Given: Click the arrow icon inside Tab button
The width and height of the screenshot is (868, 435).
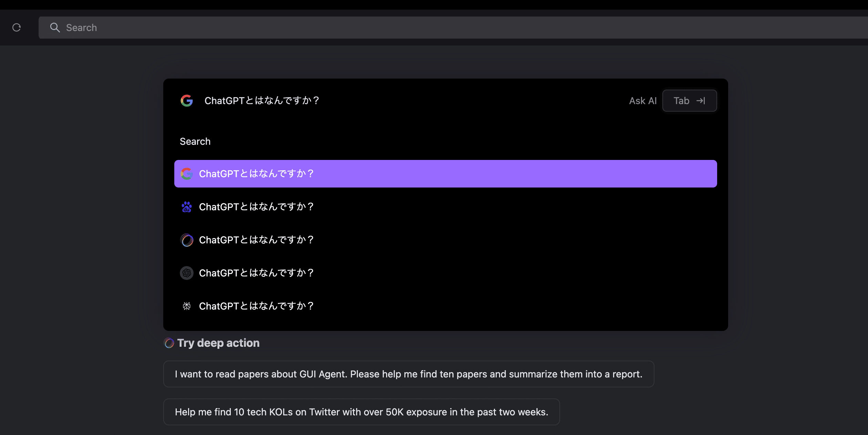Looking at the screenshot, I should click(x=701, y=101).
